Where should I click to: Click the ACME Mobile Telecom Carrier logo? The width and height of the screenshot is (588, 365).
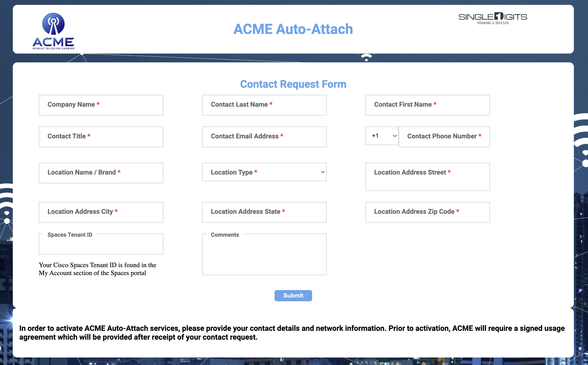(x=53, y=31)
